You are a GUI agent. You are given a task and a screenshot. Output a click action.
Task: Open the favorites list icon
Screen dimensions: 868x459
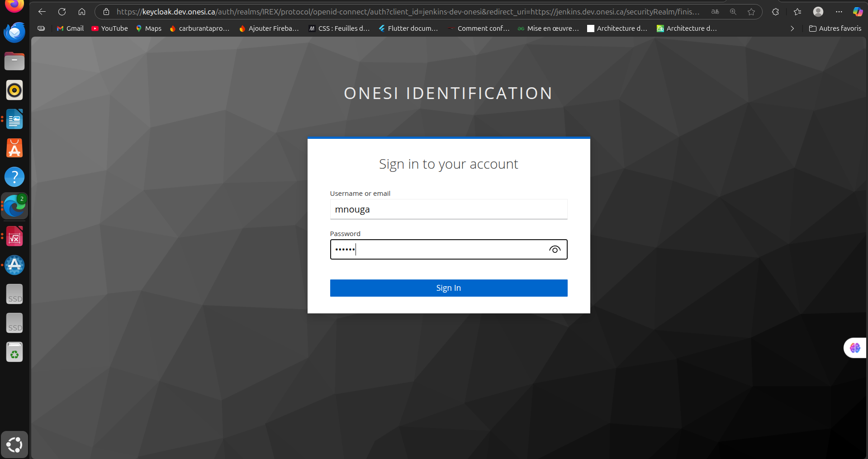pos(797,12)
